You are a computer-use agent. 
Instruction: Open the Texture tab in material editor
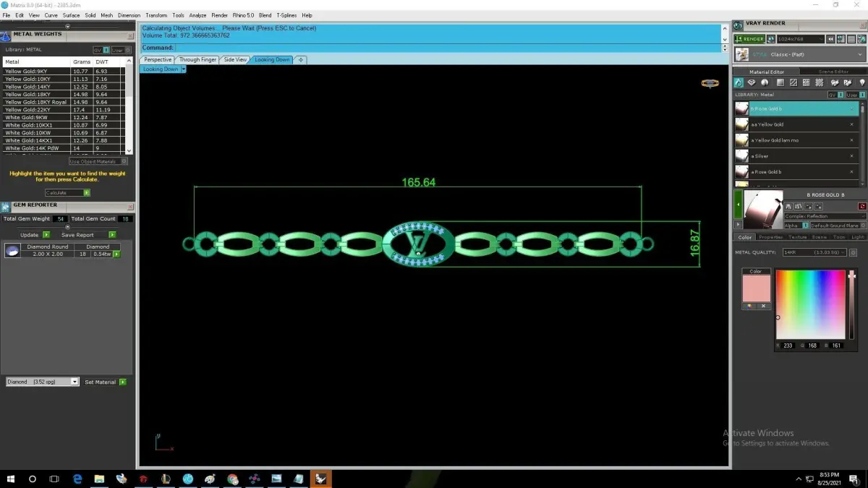797,237
